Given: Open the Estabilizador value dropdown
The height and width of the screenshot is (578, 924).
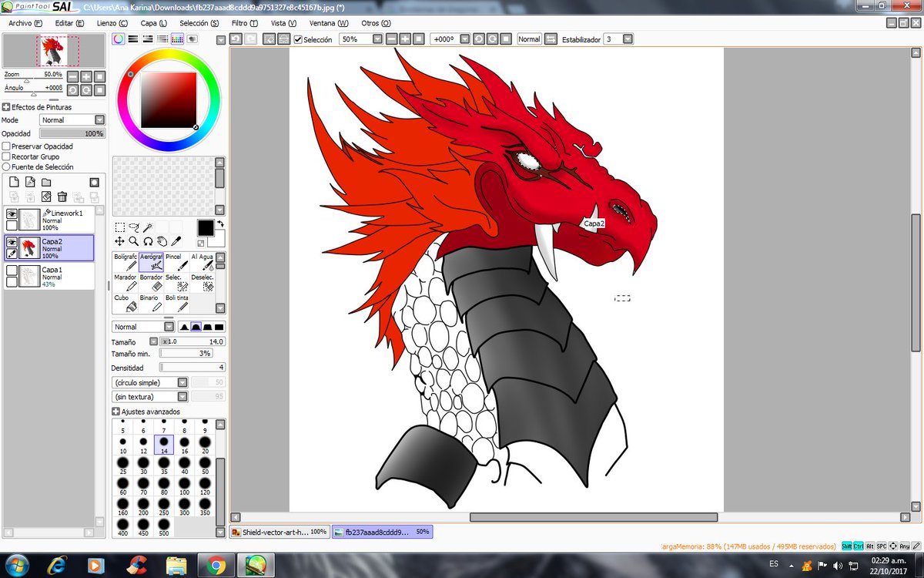Looking at the screenshot, I should [628, 39].
